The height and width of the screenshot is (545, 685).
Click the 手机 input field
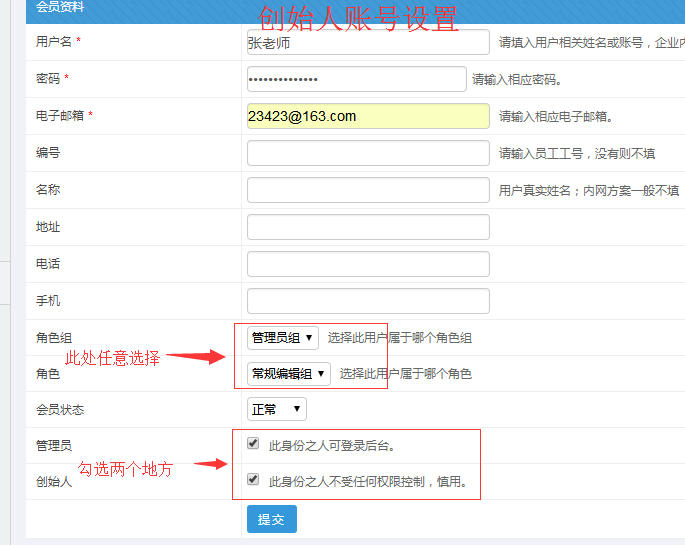(368, 301)
